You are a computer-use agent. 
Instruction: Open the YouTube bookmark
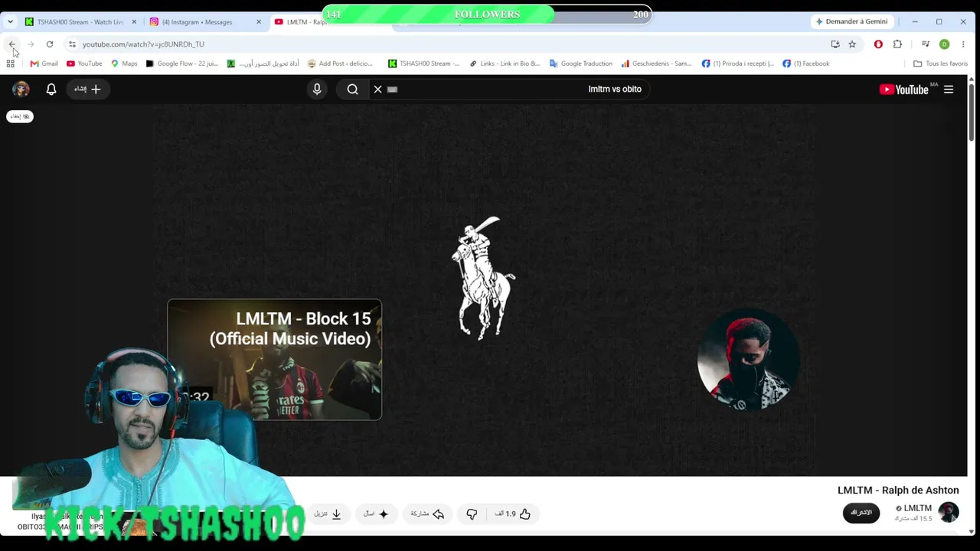(83, 64)
